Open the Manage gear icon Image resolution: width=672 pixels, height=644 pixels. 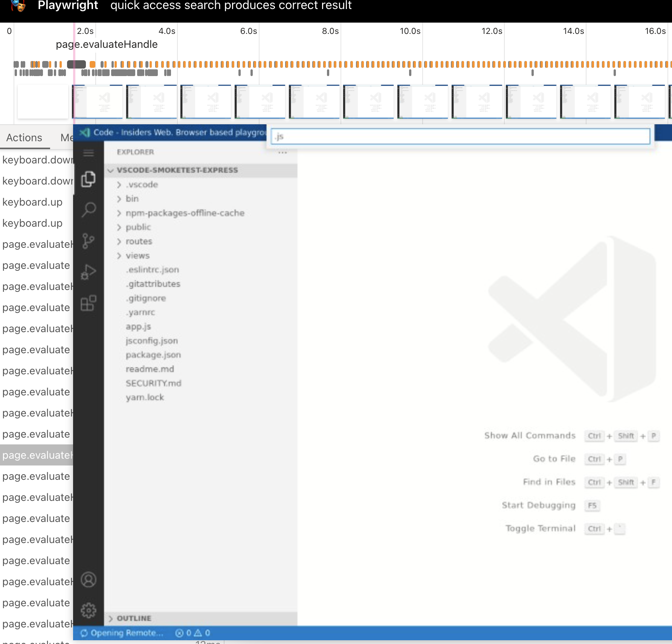coord(89,610)
